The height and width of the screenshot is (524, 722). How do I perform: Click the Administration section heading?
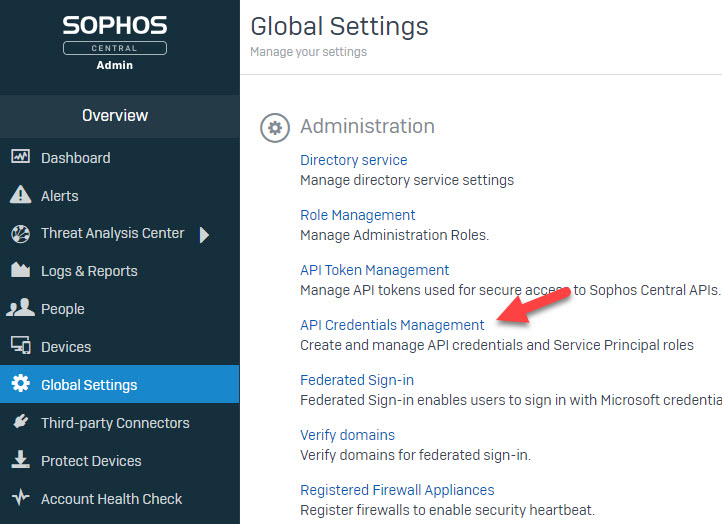(367, 126)
